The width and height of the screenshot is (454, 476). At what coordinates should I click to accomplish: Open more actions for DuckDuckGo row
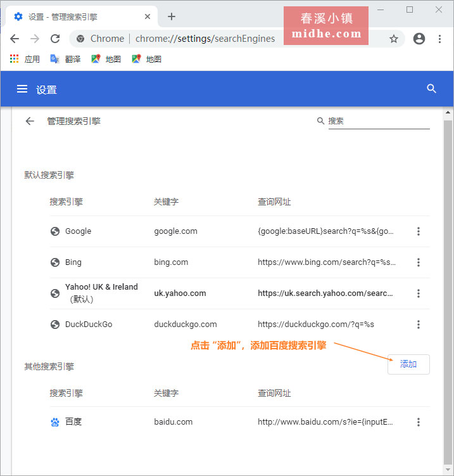pos(418,325)
